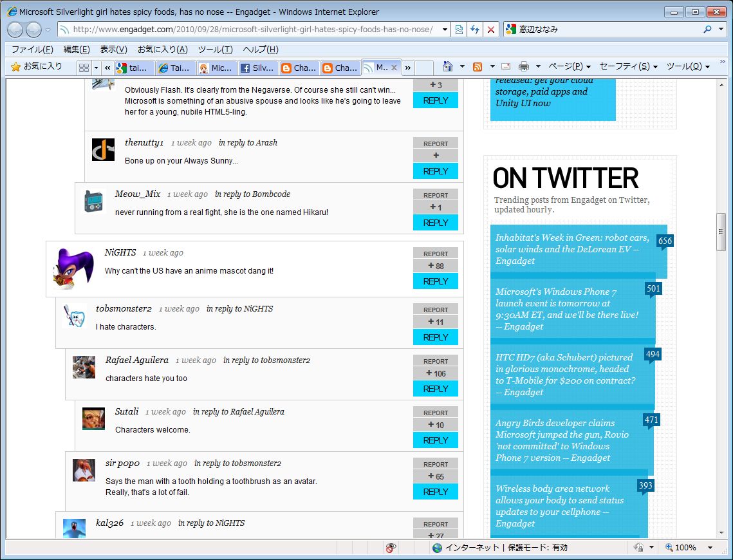The width and height of the screenshot is (733, 560).
Task: Toggle Compatibility View beside the address bar
Action: [459, 30]
